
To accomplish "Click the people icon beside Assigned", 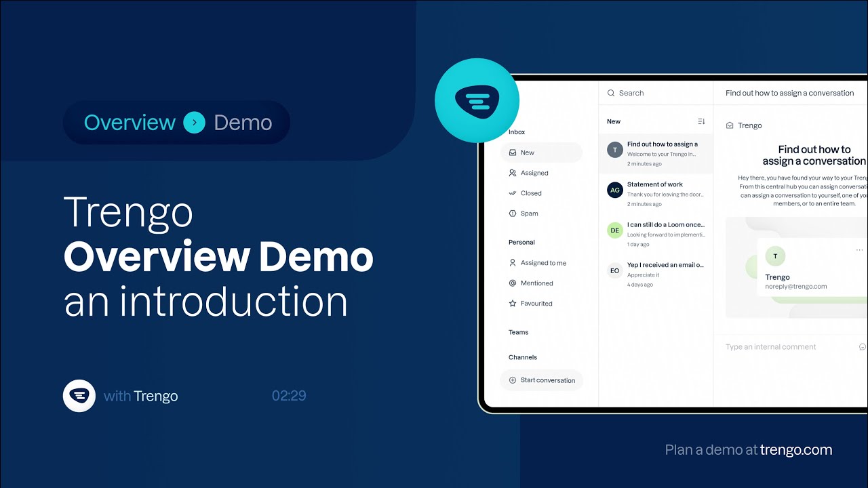I will [x=513, y=173].
